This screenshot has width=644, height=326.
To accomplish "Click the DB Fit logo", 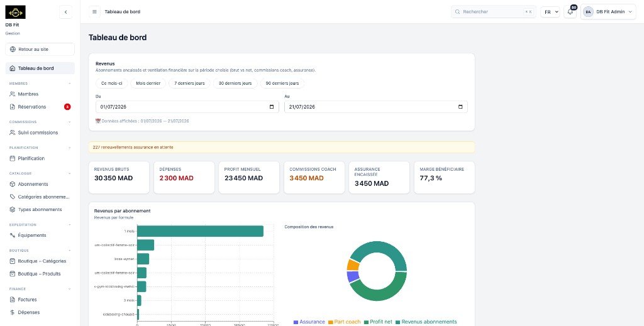I will click(x=15, y=13).
